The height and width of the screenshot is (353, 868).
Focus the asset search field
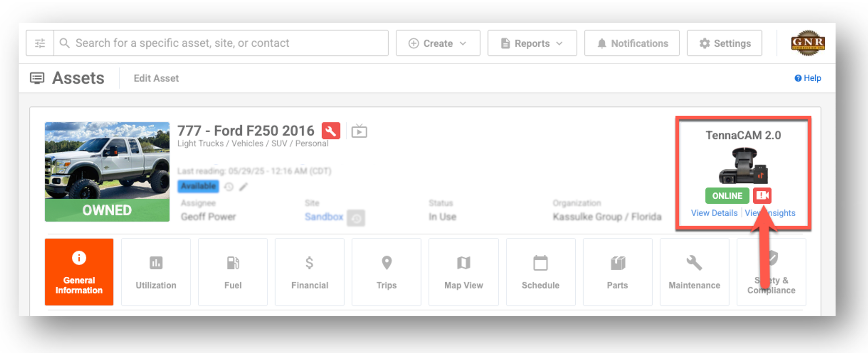[x=221, y=43]
